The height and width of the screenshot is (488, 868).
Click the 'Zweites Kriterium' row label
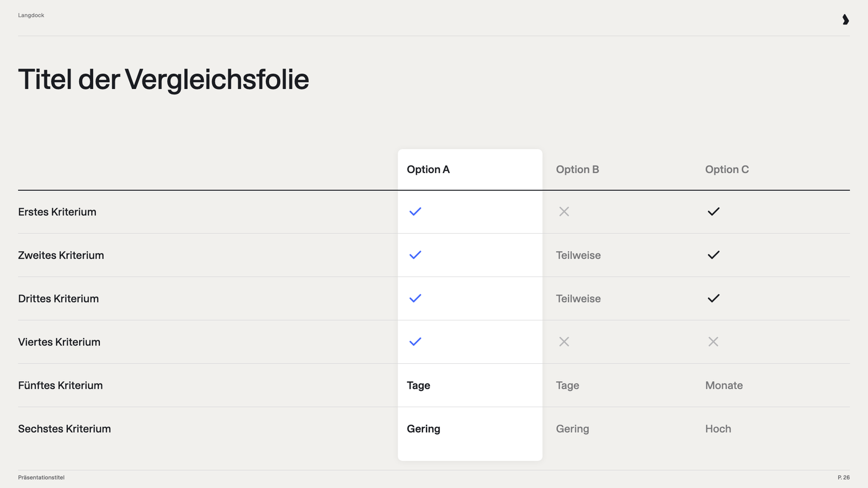tap(61, 255)
